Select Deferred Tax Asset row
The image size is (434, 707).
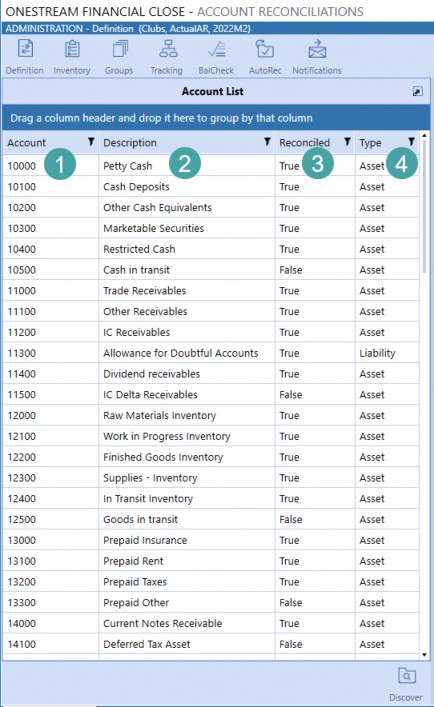211,644
